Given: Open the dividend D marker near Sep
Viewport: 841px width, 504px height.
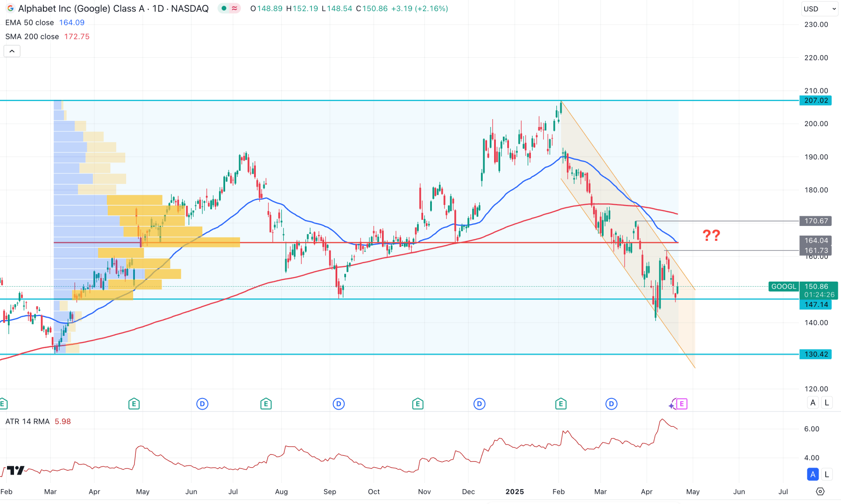Looking at the screenshot, I should 339,404.
